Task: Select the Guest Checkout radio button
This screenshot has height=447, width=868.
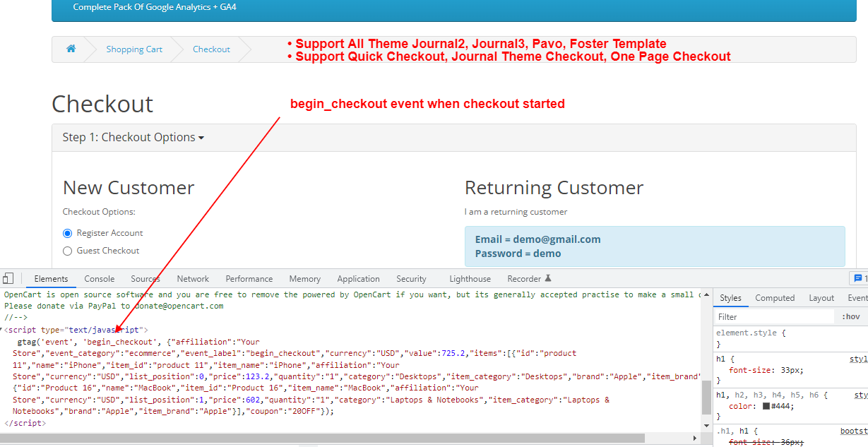Action: (x=68, y=251)
